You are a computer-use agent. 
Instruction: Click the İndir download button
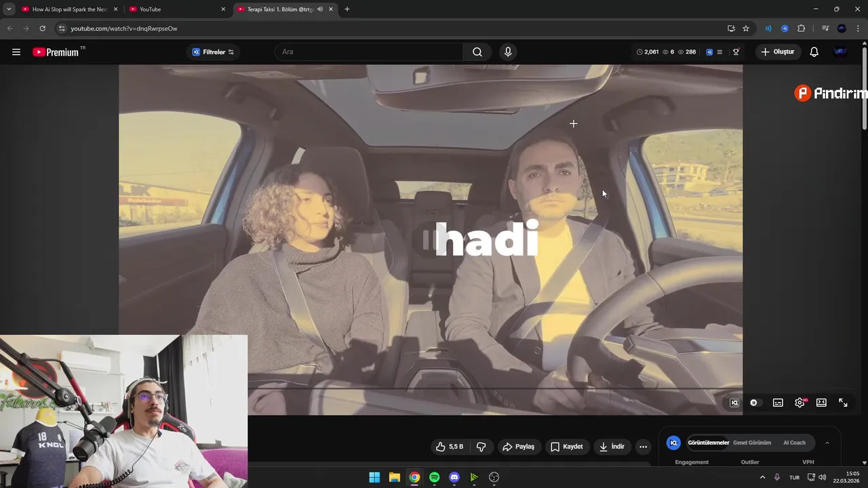click(612, 447)
